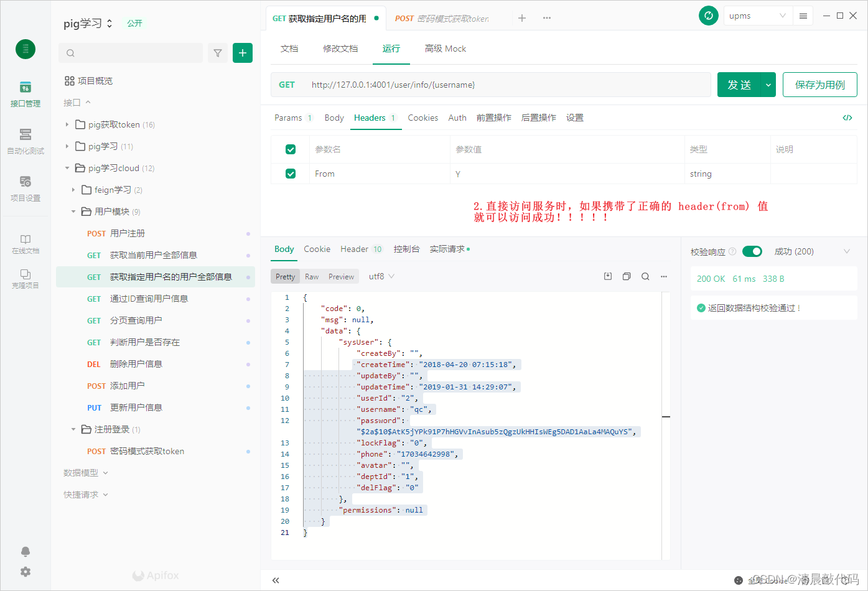Expand the 数据模型 section
Image resolution: width=868 pixels, height=591 pixels.
click(86, 473)
